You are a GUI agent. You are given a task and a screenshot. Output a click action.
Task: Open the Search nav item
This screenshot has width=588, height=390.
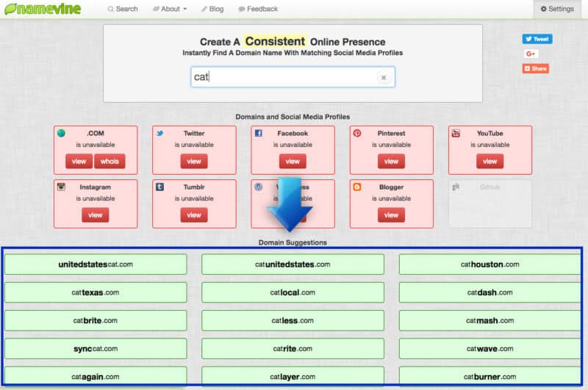(x=123, y=9)
